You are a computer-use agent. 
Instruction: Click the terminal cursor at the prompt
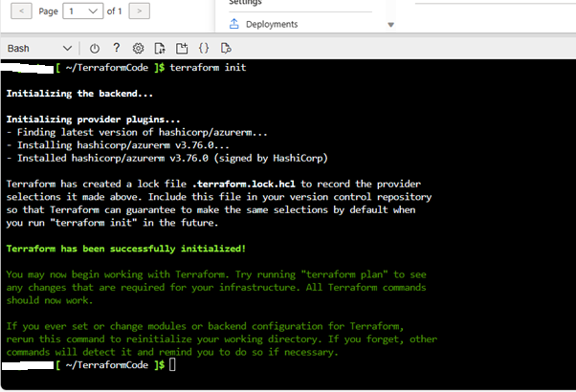click(x=172, y=365)
